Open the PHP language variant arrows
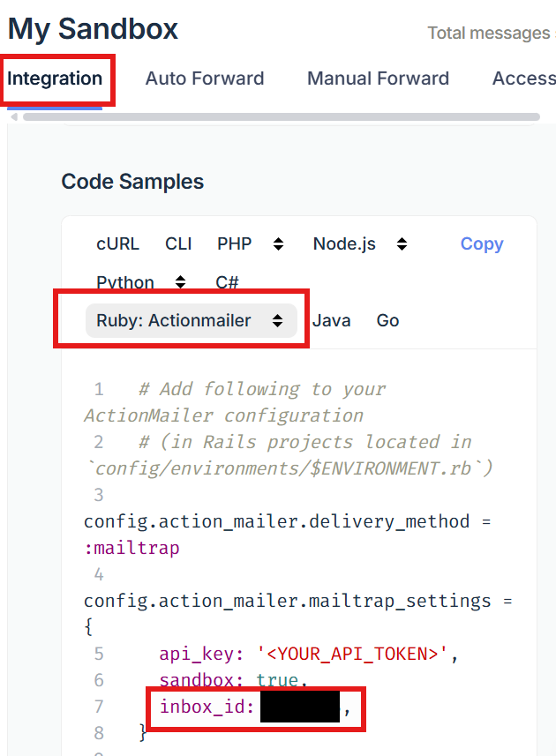Screen dimensions: 556x756 [278, 244]
